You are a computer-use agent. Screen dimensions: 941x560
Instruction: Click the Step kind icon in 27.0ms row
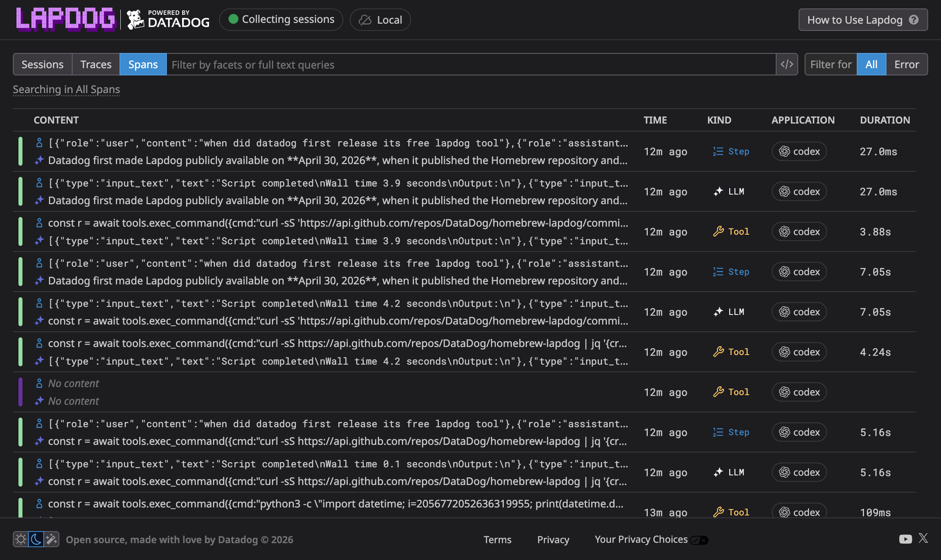tap(718, 151)
